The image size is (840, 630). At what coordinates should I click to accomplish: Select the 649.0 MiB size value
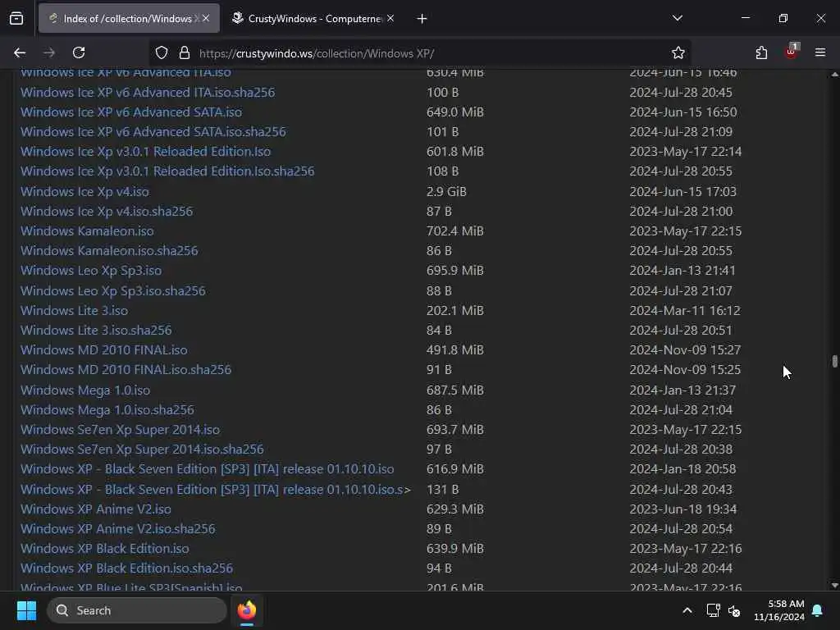[x=454, y=112]
